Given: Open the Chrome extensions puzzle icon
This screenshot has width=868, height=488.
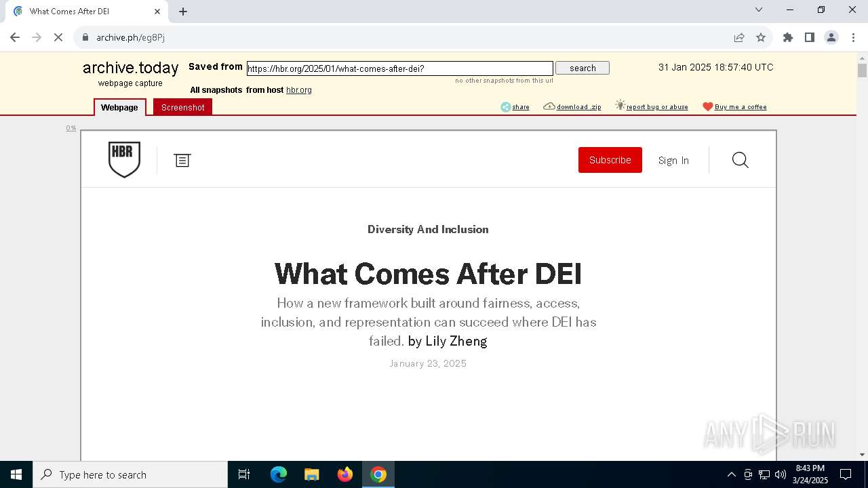Looking at the screenshot, I should click(x=788, y=37).
